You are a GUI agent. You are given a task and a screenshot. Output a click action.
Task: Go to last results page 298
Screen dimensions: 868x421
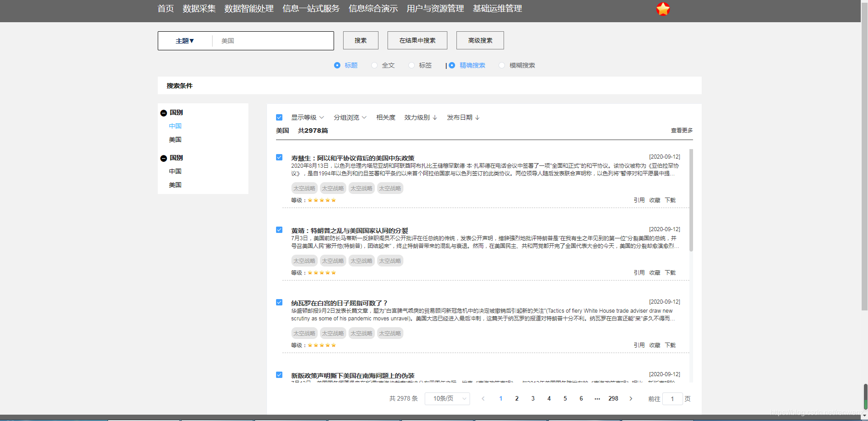(613, 399)
